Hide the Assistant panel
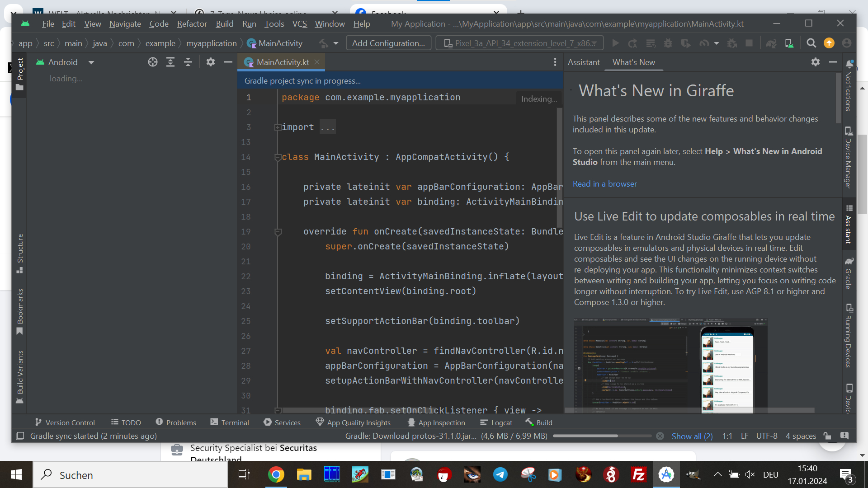Viewport: 868px width, 488px height. tap(833, 62)
